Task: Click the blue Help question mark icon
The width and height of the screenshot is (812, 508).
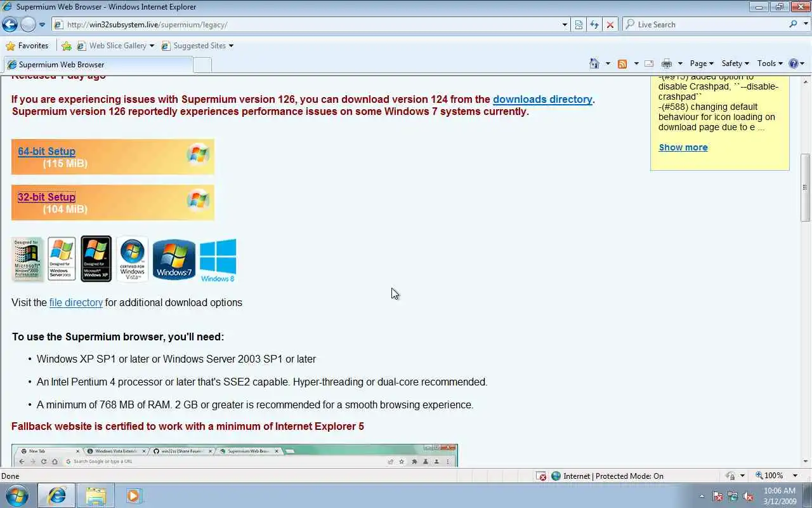Action: [793, 63]
